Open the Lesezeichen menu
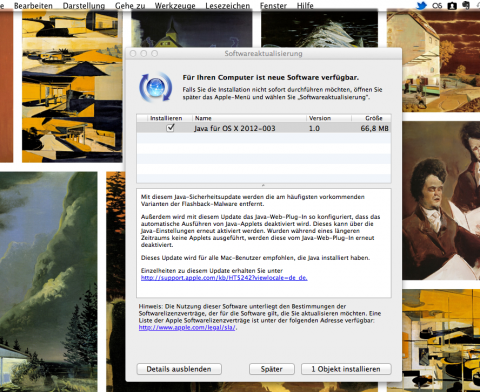Image resolution: width=480 pixels, height=392 pixels. (x=228, y=6)
